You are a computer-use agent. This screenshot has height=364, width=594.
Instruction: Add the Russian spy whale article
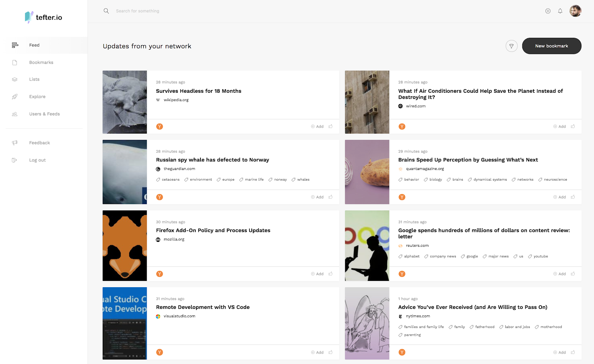[x=317, y=197]
